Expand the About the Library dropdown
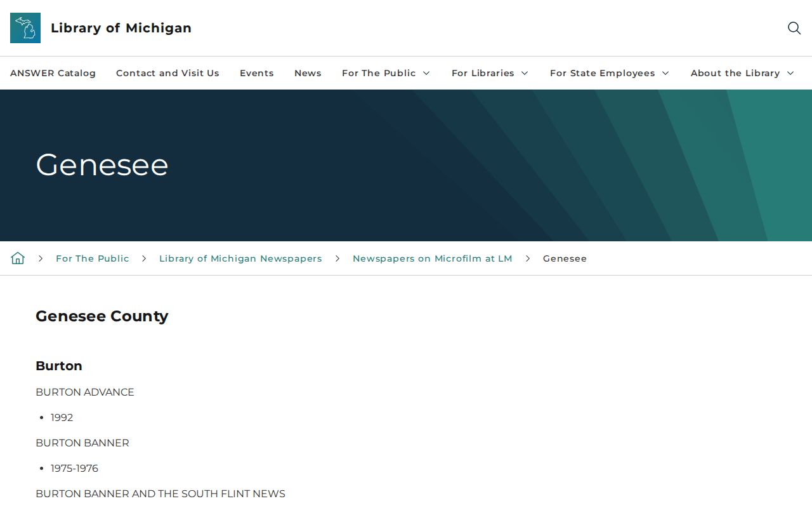The image size is (812, 508). [x=743, y=73]
